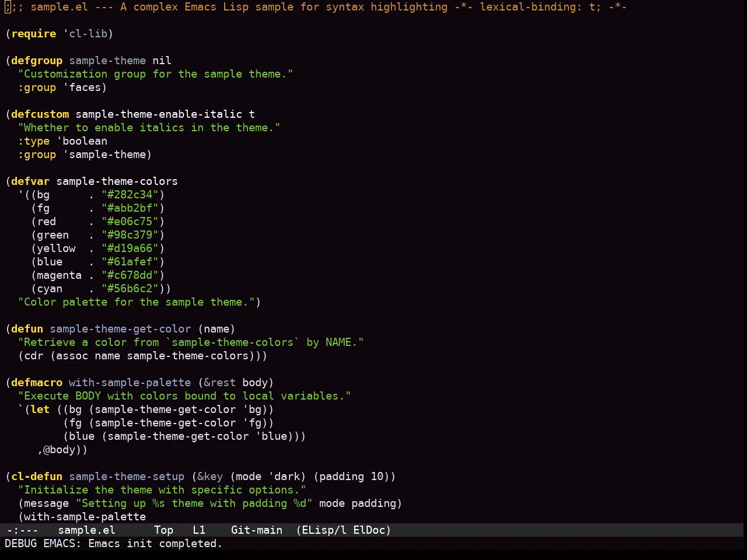Click the :type keyword

[x=34, y=141]
